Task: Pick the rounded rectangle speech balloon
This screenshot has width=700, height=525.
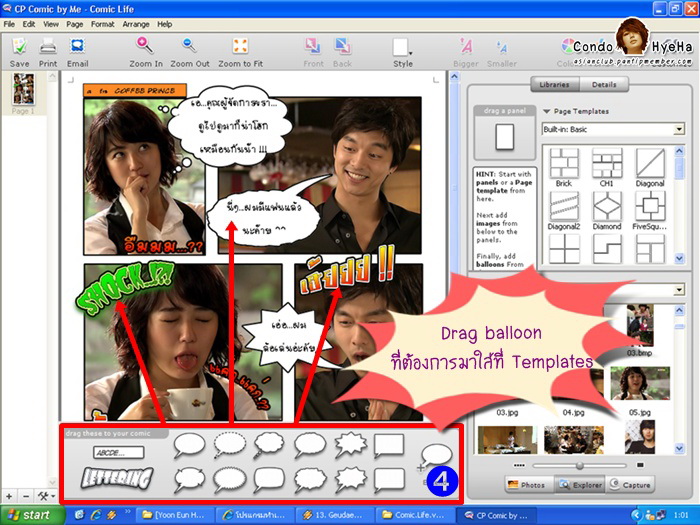Action: [269, 479]
